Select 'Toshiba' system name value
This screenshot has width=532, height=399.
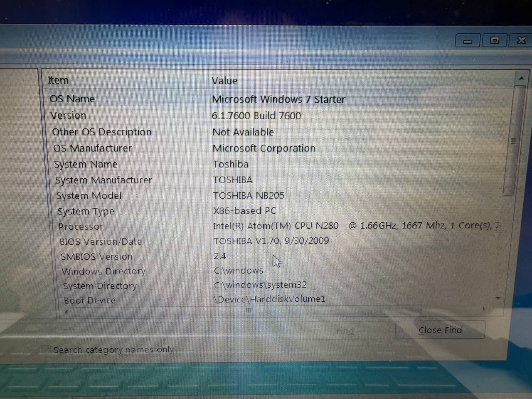point(231,164)
